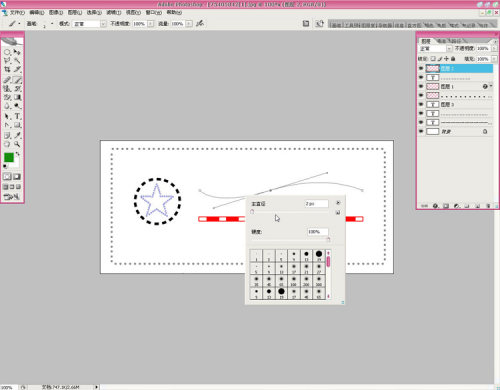Open the 文件 menu
Viewport: 500px width, 390px height.
tap(17, 12)
